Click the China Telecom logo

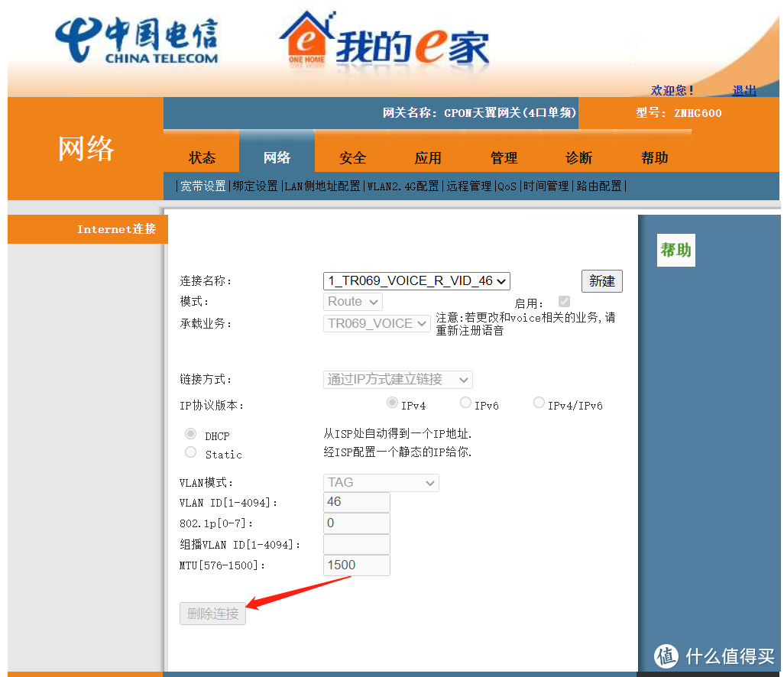click(x=137, y=40)
